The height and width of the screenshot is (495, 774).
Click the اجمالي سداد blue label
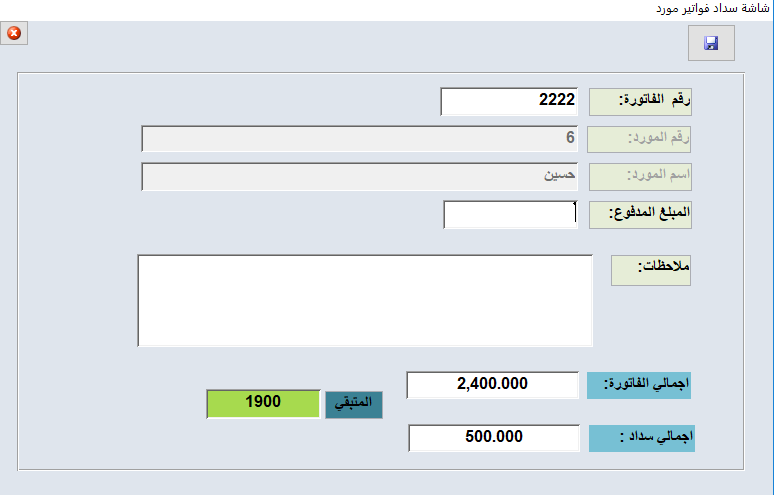click(642, 438)
